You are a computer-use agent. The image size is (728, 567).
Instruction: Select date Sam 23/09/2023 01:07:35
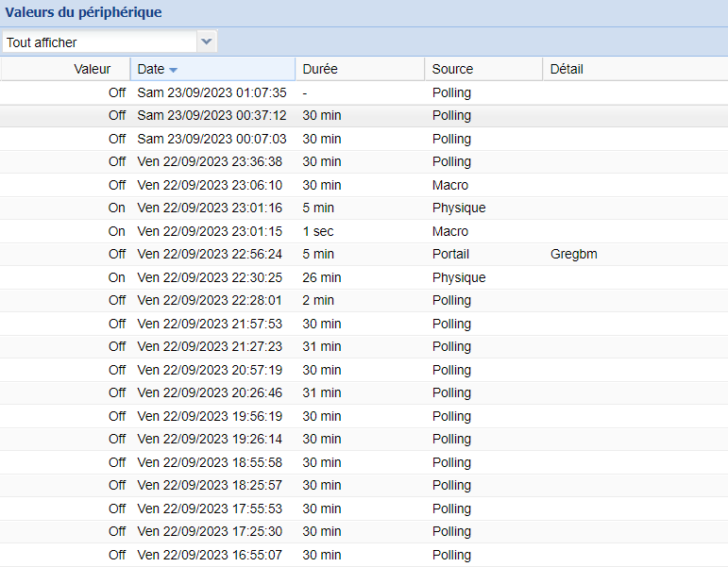pyautogui.click(x=212, y=92)
